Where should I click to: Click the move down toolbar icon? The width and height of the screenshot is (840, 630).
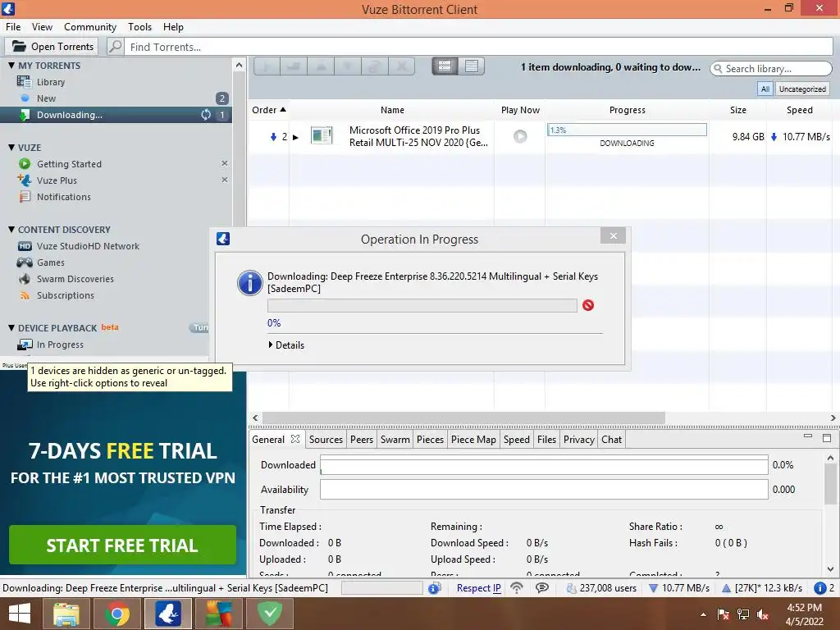pyautogui.click(x=348, y=66)
